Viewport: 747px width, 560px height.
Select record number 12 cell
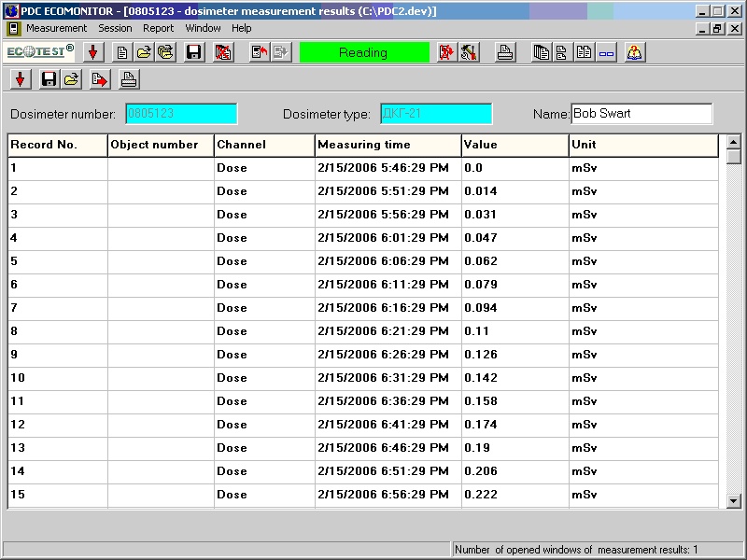[x=58, y=425]
